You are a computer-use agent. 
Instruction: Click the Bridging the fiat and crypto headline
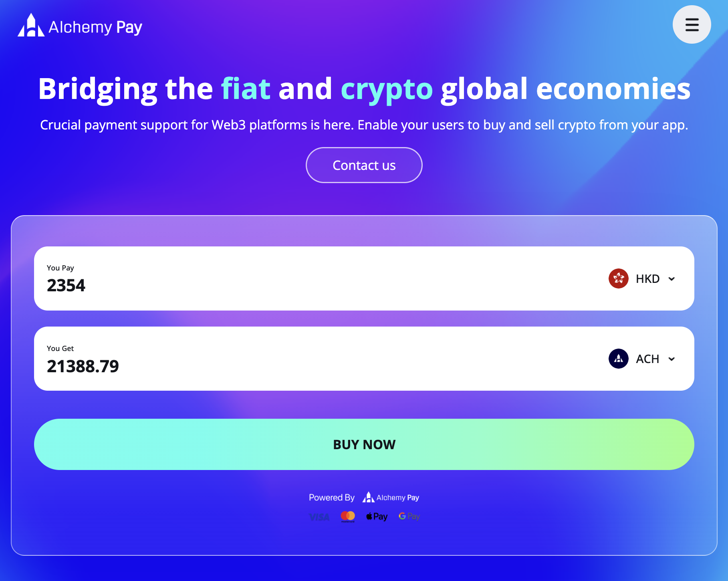tap(364, 89)
